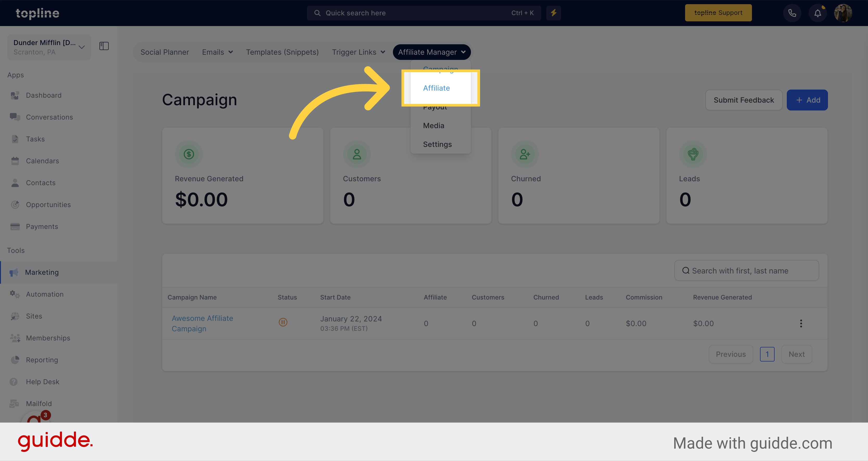Select page 1 in pagination
The image size is (868, 461).
pos(767,354)
